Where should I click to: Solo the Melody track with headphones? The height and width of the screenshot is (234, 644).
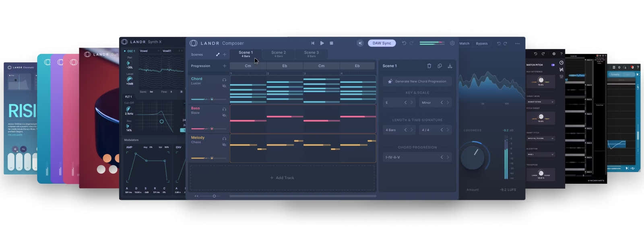[x=224, y=138]
